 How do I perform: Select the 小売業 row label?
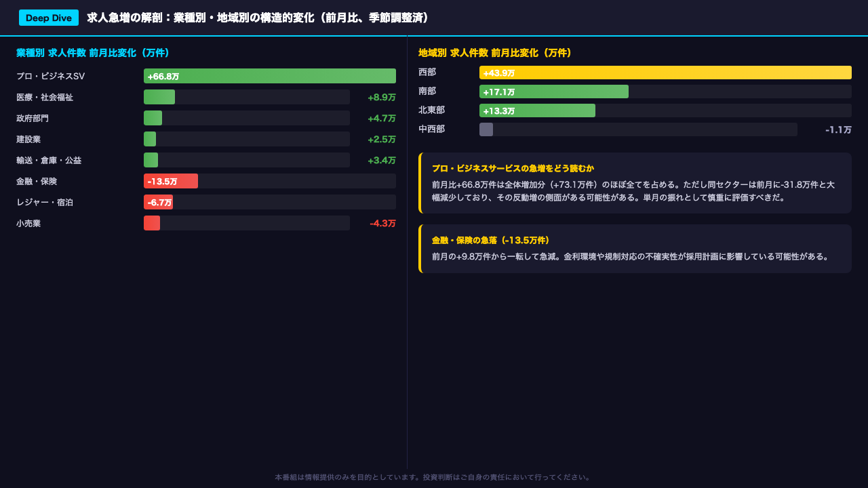28,223
